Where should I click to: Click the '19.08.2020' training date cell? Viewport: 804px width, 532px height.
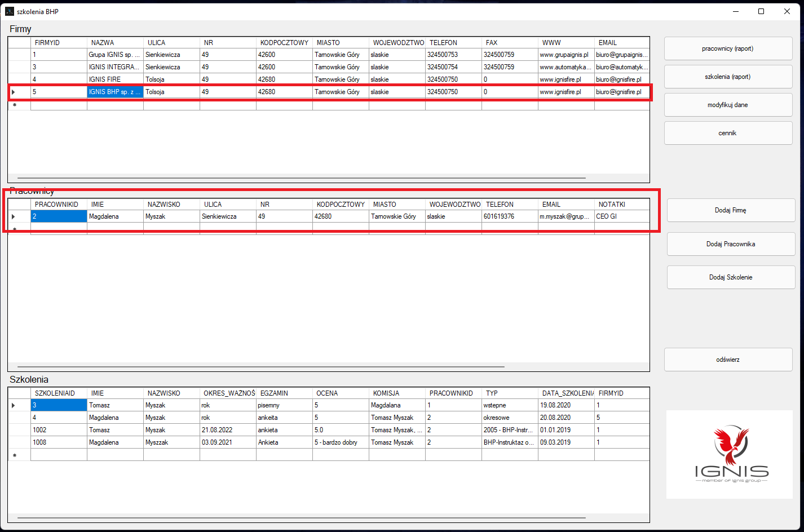tap(566, 405)
